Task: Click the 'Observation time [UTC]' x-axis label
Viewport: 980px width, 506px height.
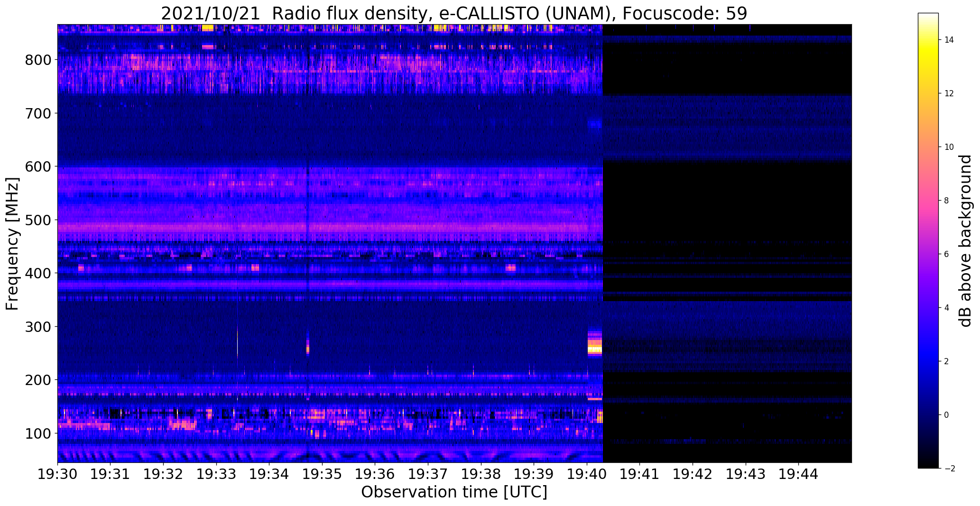Action: click(x=454, y=492)
